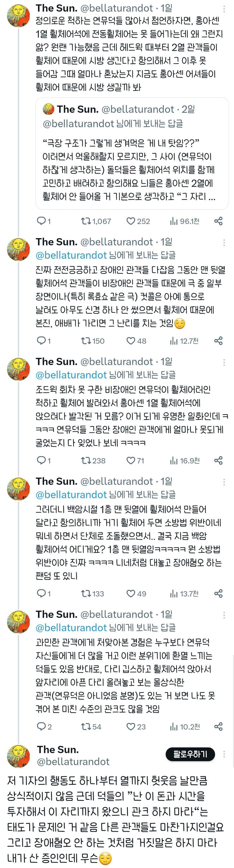Share the tweet with 16.9천 views

tap(218, 460)
